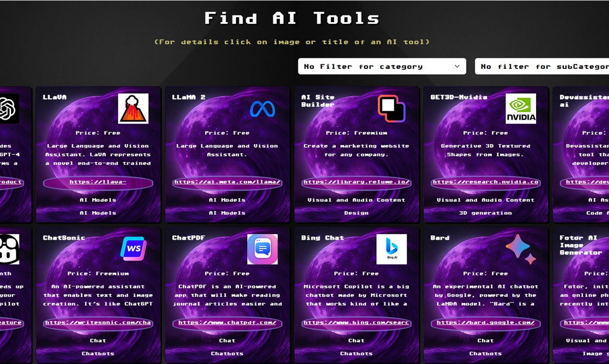
Task: Click 'An AI-powered assistant' ChatSonic description
Action: point(98,296)
